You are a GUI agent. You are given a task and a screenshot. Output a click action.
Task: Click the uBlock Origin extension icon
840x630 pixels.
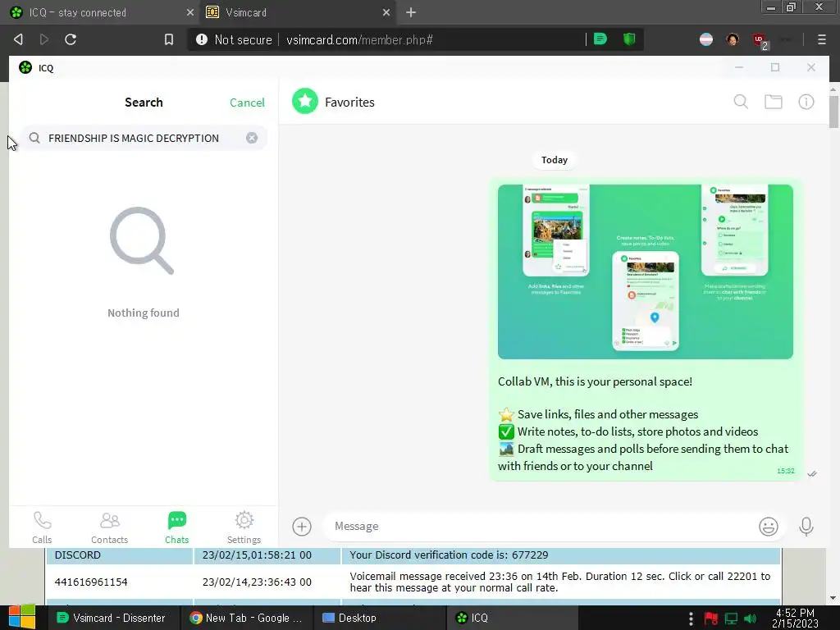click(x=760, y=40)
